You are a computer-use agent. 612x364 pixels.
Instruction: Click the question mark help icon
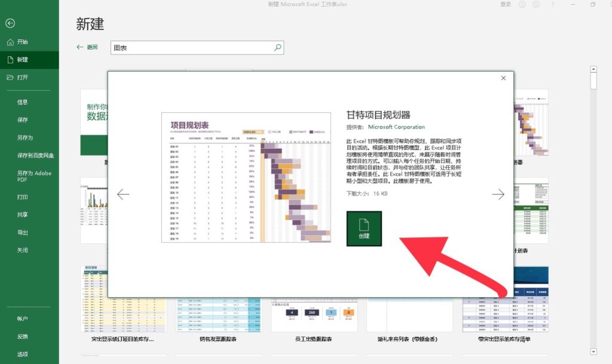[553, 4]
